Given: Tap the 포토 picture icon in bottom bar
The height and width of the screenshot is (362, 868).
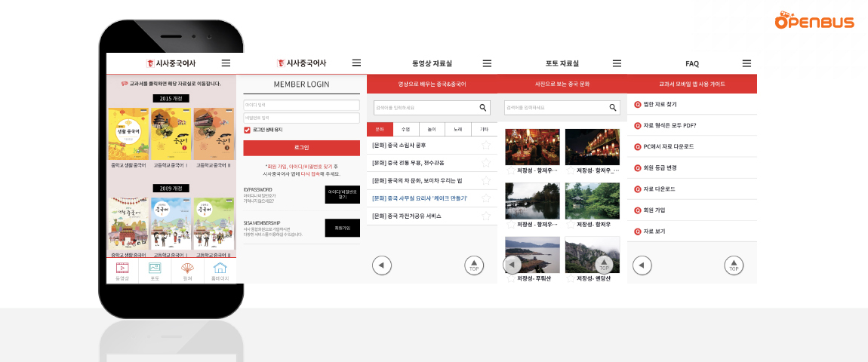Looking at the screenshot, I should 155,268.
